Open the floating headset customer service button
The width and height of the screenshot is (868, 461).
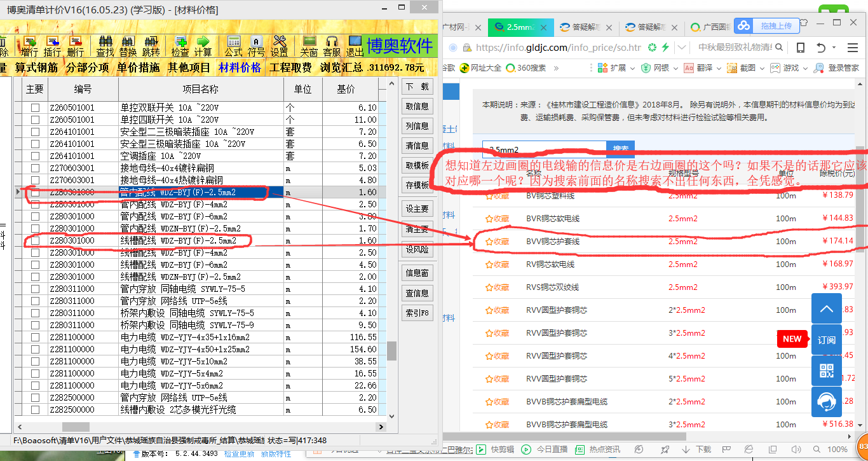(826, 402)
